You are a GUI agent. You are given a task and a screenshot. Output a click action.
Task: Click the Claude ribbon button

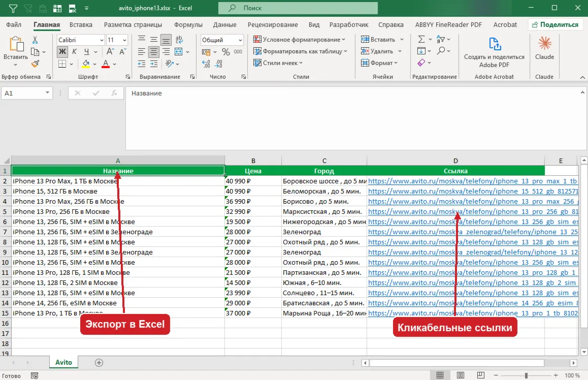(x=544, y=48)
